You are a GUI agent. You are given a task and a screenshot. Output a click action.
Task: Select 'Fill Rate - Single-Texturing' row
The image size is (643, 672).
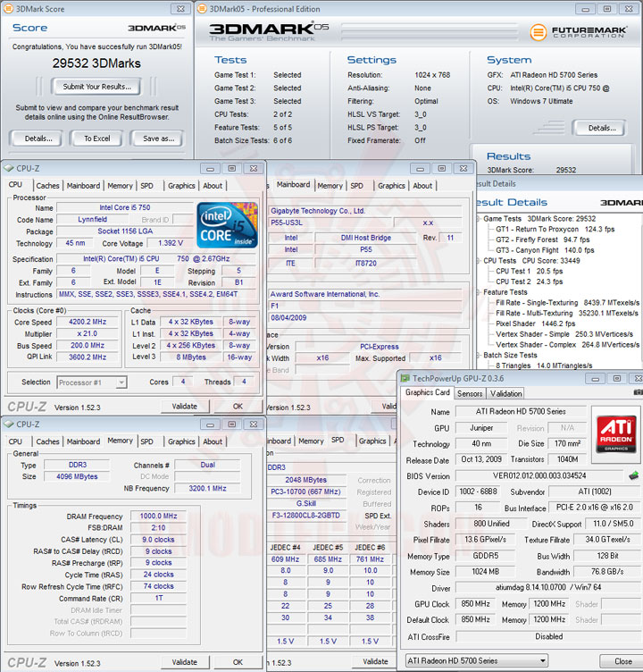[568, 303]
